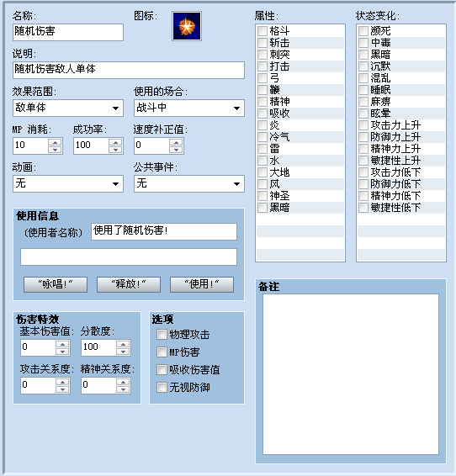Check the 格斗 attribute checkbox
The height and width of the screenshot is (476, 456).
pos(262,31)
